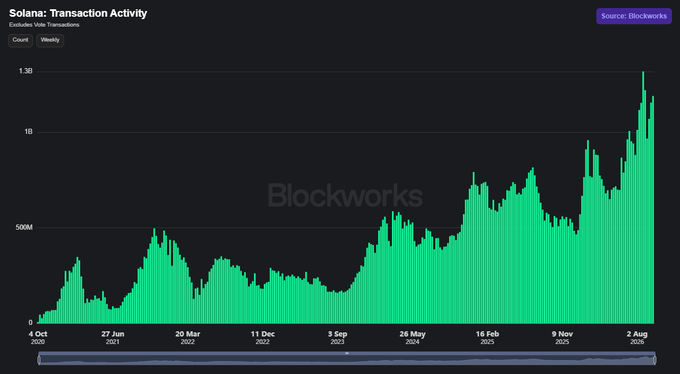Image resolution: width=680 pixels, height=374 pixels.
Task: Click the small top-center grip on the range navigator
Action: point(347,353)
